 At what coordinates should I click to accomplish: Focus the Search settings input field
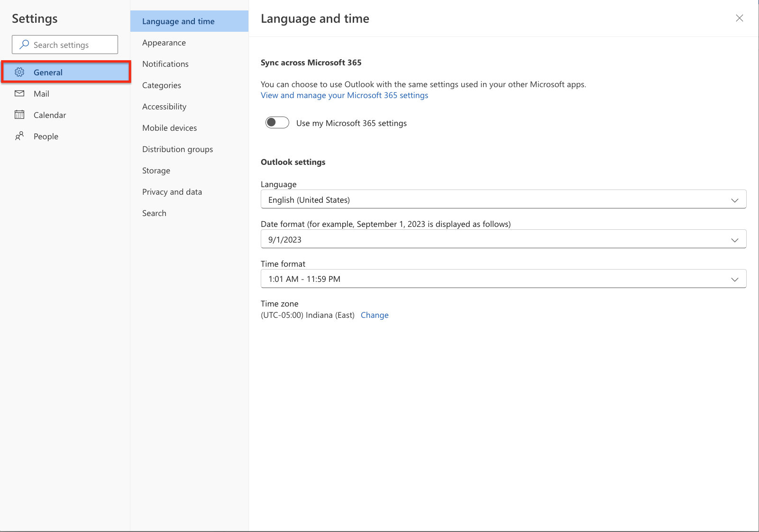tap(65, 45)
